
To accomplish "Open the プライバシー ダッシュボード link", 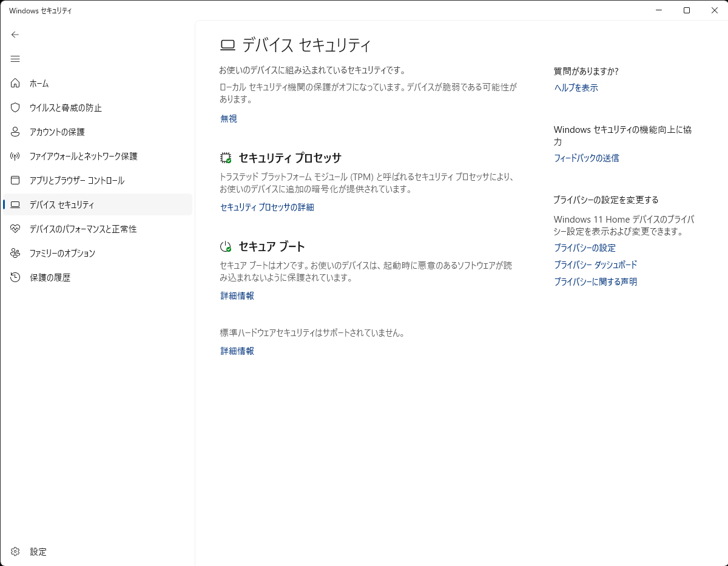I will (x=595, y=264).
